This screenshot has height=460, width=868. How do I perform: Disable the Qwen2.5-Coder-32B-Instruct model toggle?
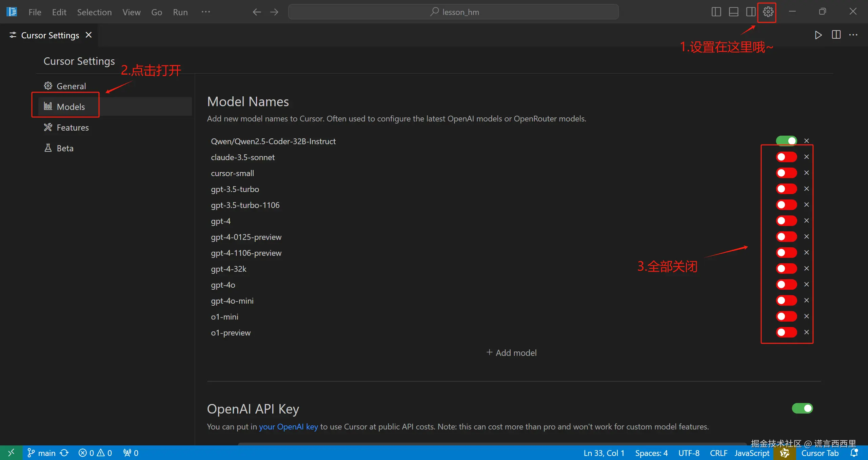click(x=786, y=141)
